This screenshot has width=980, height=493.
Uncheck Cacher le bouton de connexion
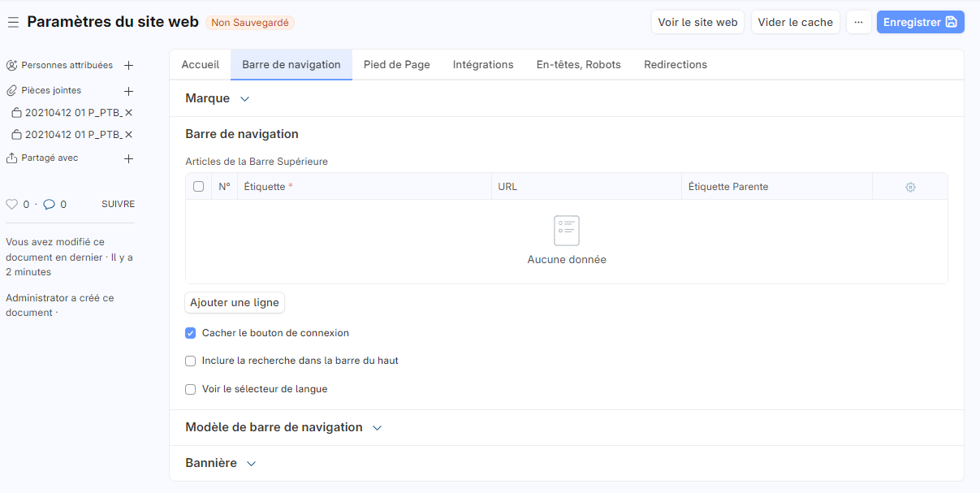point(191,333)
